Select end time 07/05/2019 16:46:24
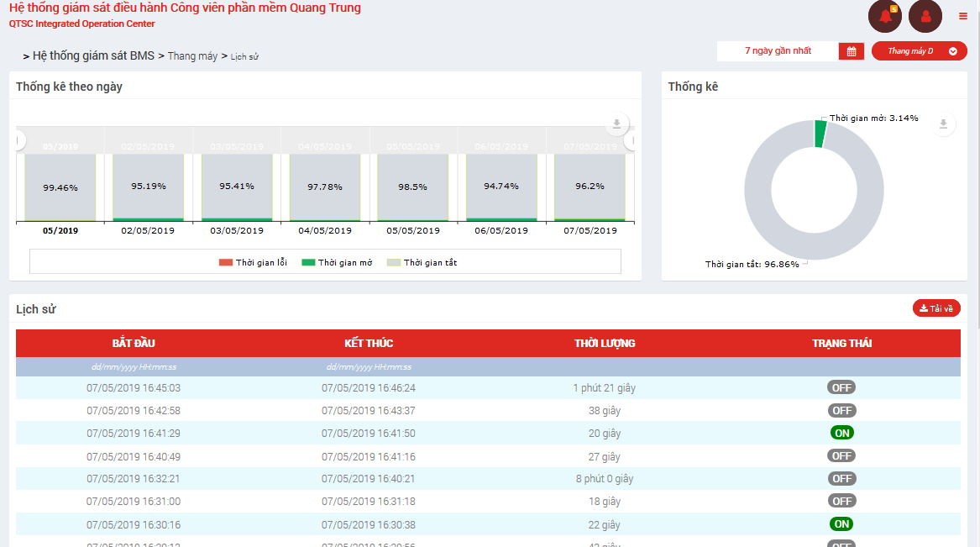Viewport: 980px width, 547px height. [x=369, y=388]
